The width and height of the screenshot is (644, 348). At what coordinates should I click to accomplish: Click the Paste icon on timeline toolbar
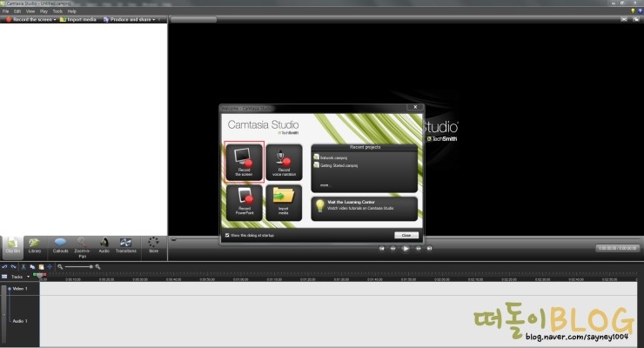[x=41, y=267]
